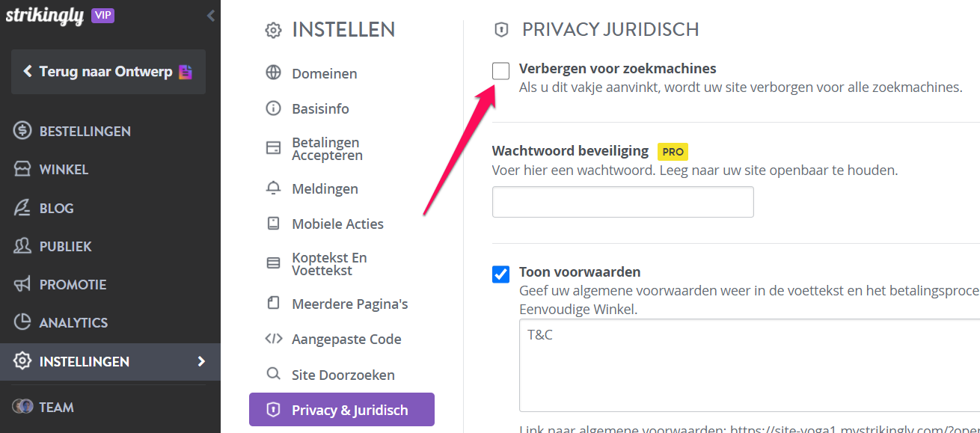Open Blog via the feather icon
Screen dimensions: 980x433
pyautogui.click(x=22, y=208)
